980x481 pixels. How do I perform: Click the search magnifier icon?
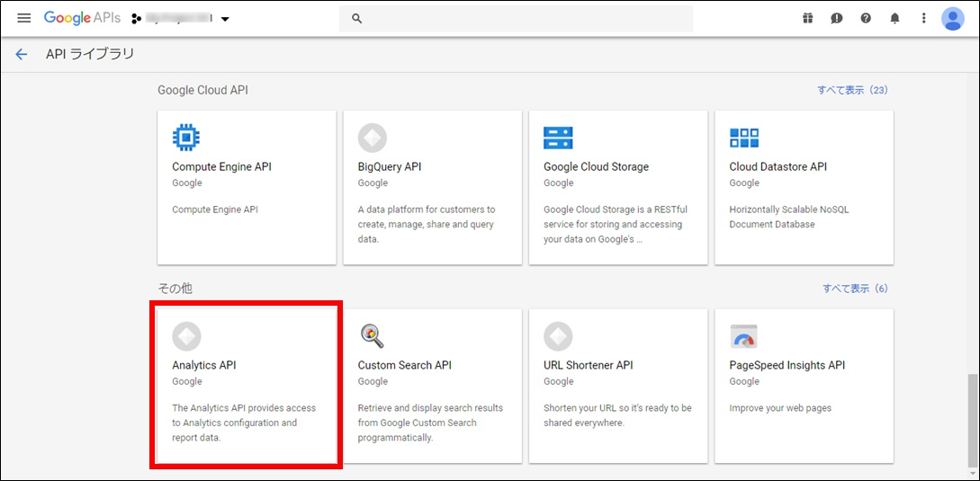coord(357,19)
